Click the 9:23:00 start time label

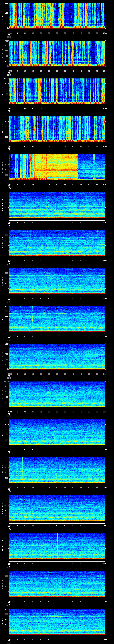pos(9,374)
